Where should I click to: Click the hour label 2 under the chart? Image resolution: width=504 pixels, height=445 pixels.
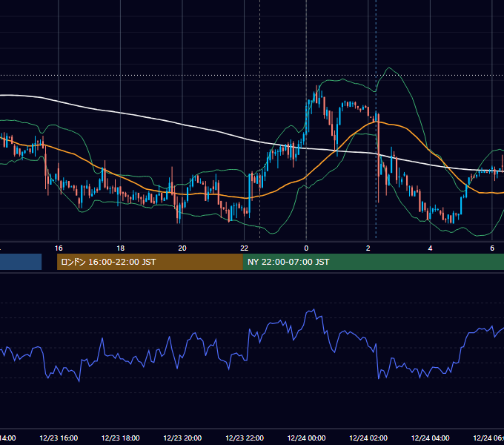[368, 248]
